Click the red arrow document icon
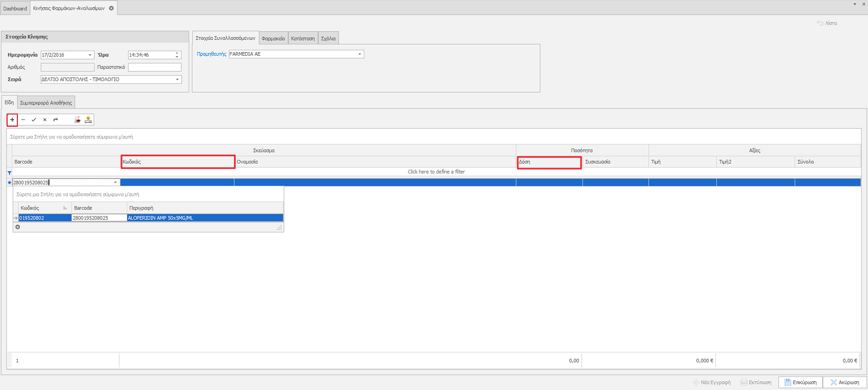Image resolution: width=868 pixels, height=390 pixels. pyautogui.click(x=78, y=120)
